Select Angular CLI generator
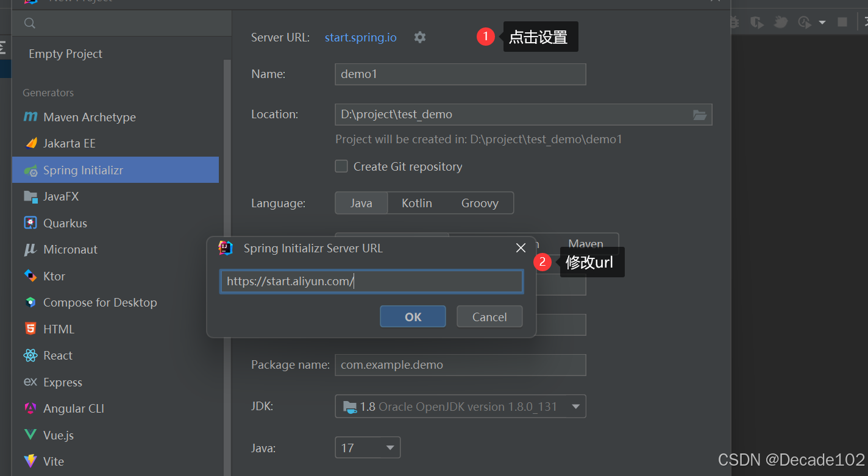The height and width of the screenshot is (476, 868). (115, 408)
